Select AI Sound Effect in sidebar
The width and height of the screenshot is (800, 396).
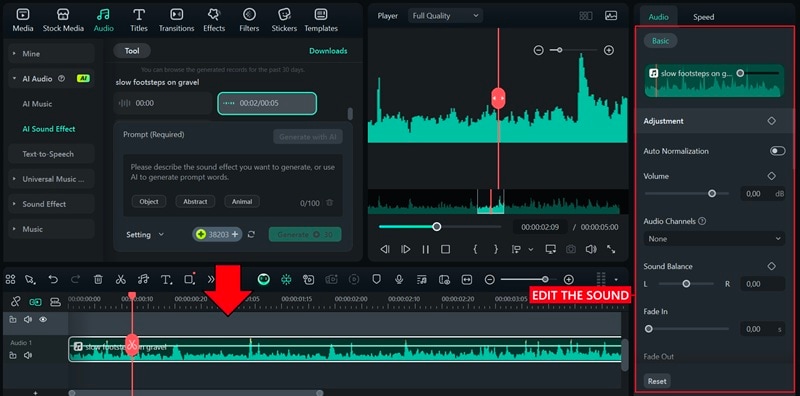[48, 129]
